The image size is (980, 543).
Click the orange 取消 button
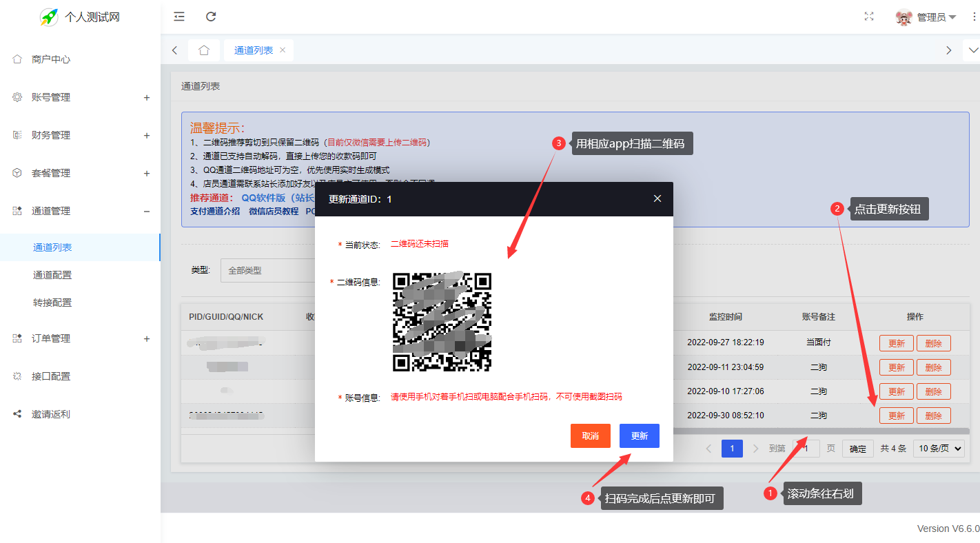(591, 436)
